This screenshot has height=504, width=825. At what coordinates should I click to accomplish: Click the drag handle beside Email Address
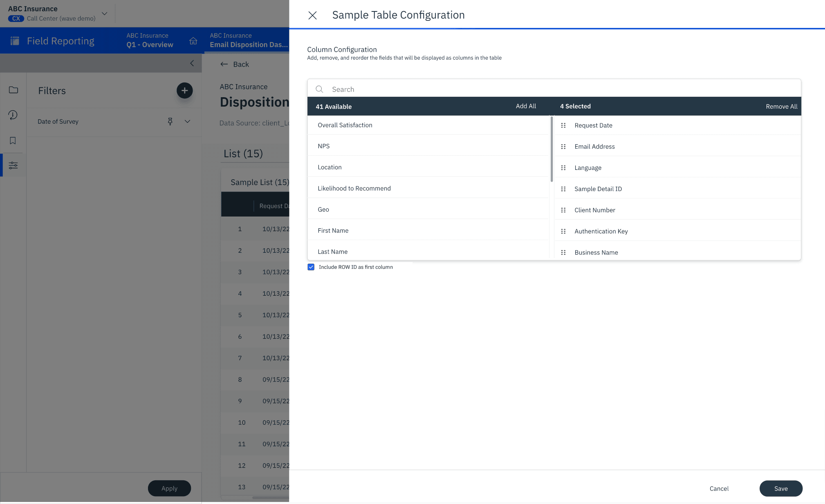[x=563, y=147]
